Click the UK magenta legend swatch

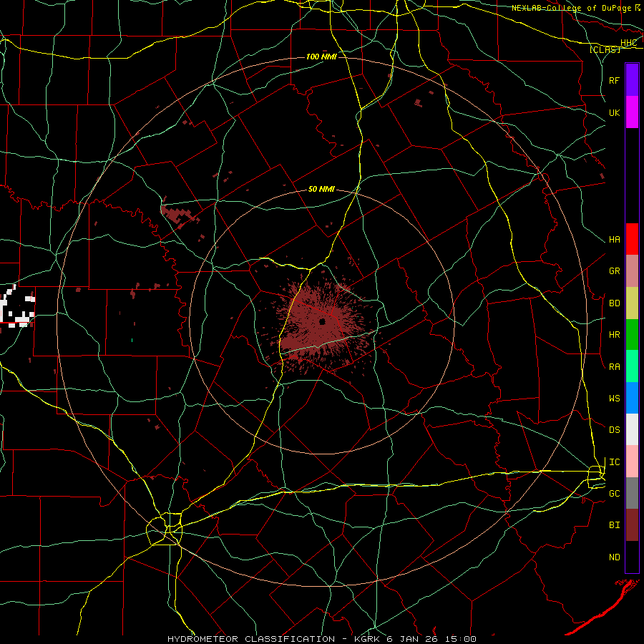click(x=632, y=112)
